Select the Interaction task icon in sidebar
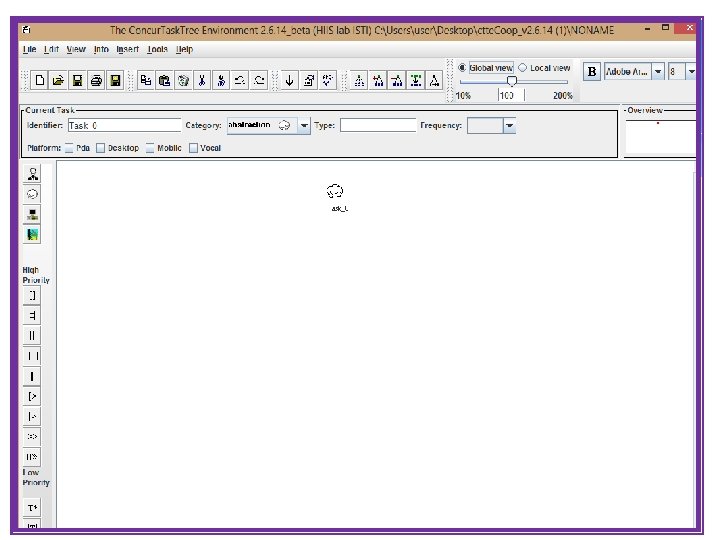The width and height of the screenshot is (720, 540). click(32, 235)
